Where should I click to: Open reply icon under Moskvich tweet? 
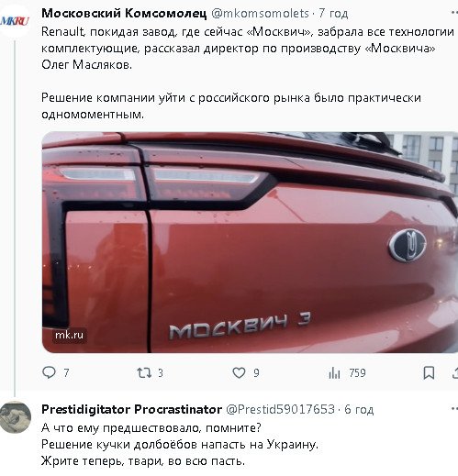(x=49, y=372)
